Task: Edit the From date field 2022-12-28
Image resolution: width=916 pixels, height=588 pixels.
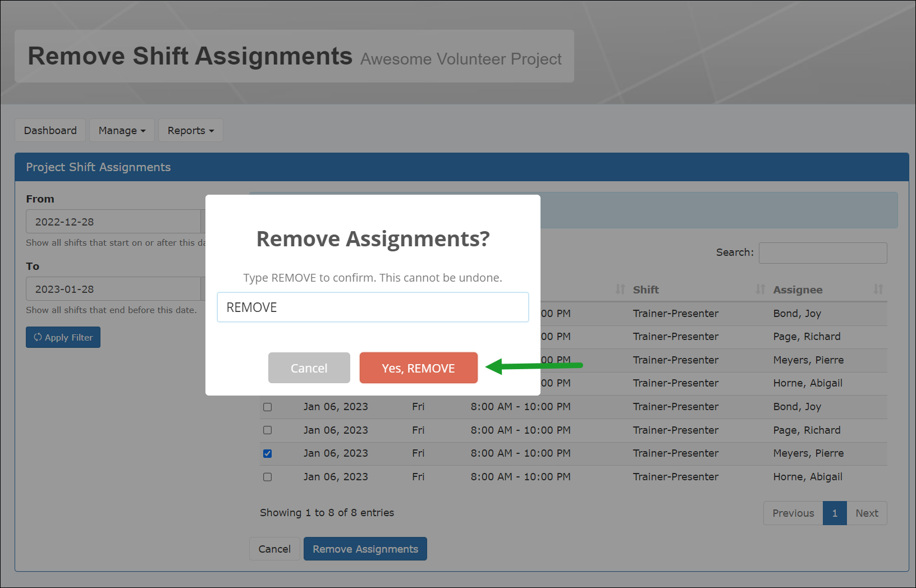Action: point(113,222)
